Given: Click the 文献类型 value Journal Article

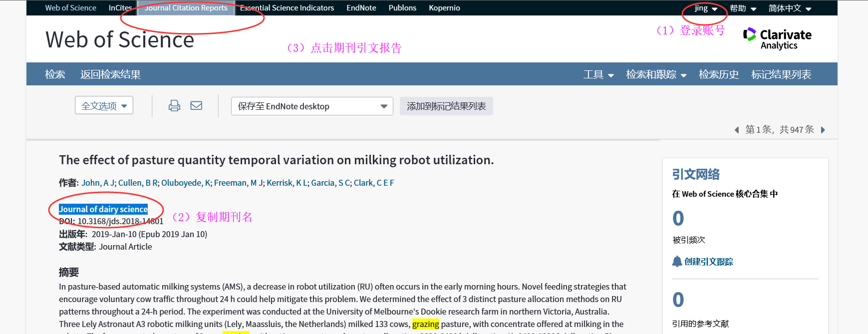Looking at the screenshot, I should (125, 247).
